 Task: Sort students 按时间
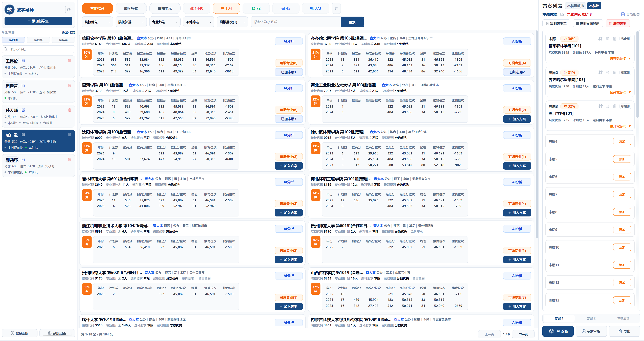[13, 40]
